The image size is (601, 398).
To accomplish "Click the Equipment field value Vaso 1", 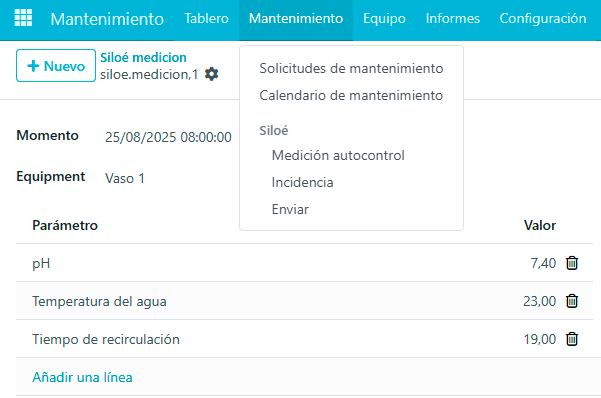I will [x=125, y=178].
